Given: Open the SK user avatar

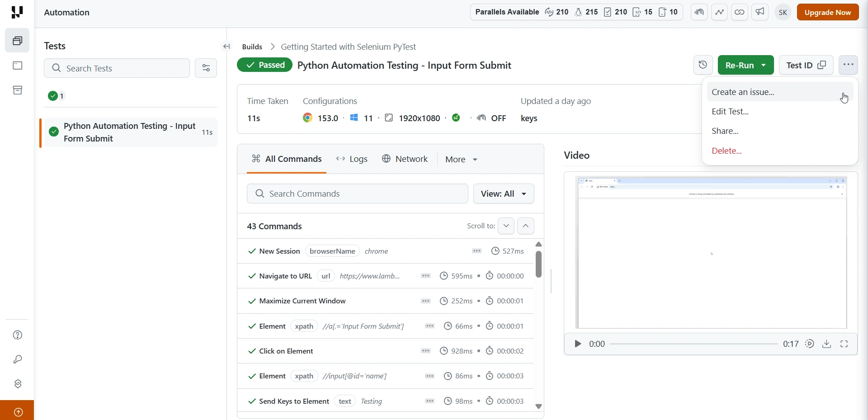Looking at the screenshot, I should click(x=783, y=12).
